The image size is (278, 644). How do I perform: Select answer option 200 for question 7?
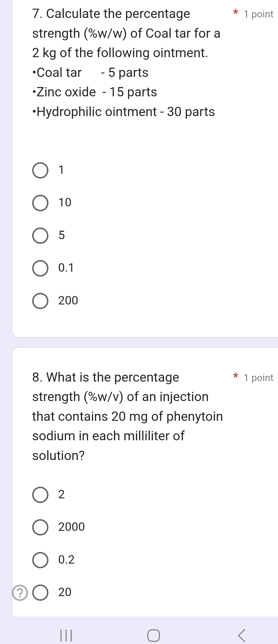pos(40,301)
